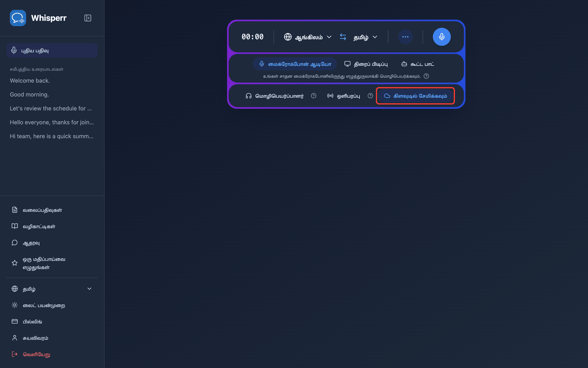
Task: Open the 'Good morning.' conversation
Action: 29,95
